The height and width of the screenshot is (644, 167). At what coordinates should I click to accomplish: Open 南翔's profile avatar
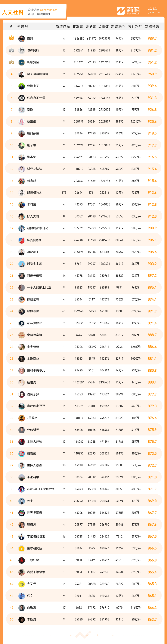click(x=21, y=39)
